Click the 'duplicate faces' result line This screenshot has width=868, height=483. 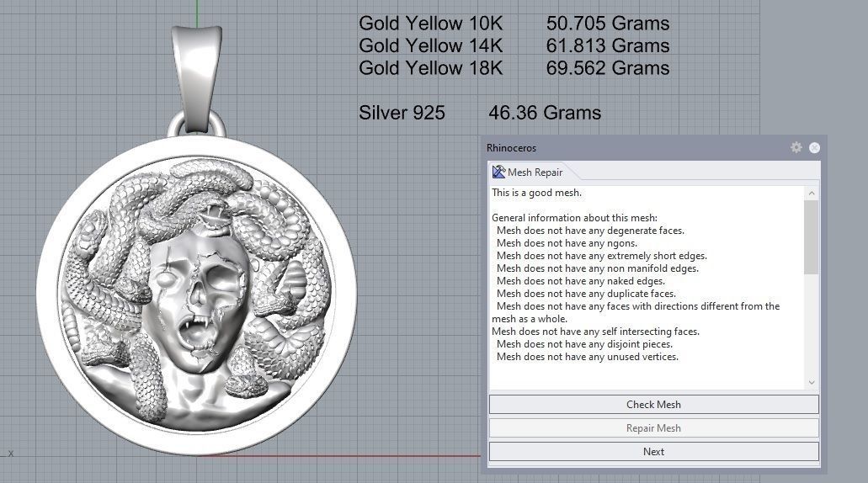(x=586, y=294)
